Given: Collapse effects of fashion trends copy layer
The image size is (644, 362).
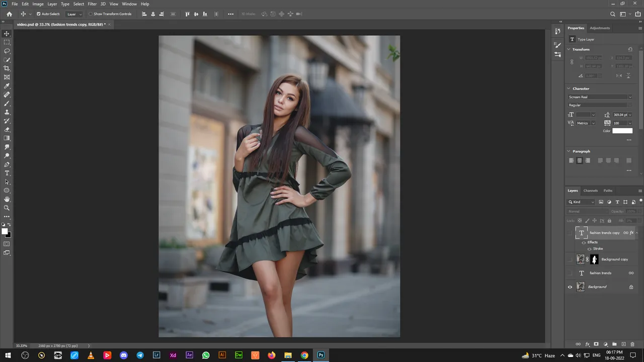Looking at the screenshot, I should point(637,233).
